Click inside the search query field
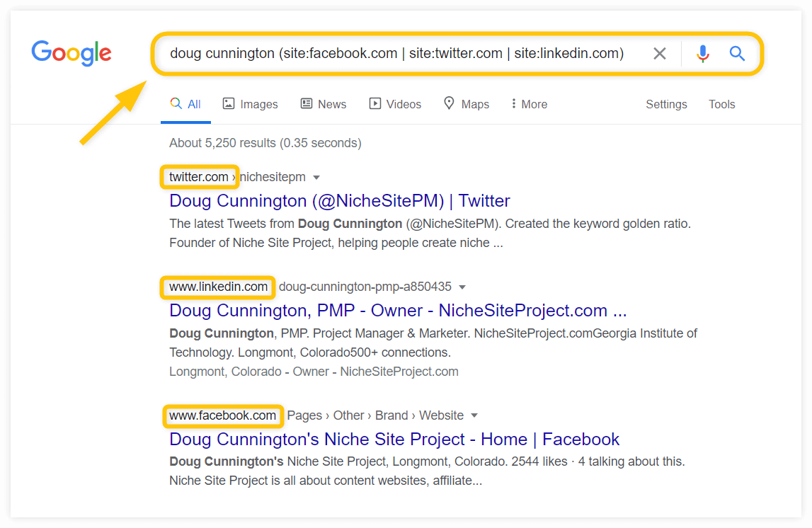 point(397,53)
